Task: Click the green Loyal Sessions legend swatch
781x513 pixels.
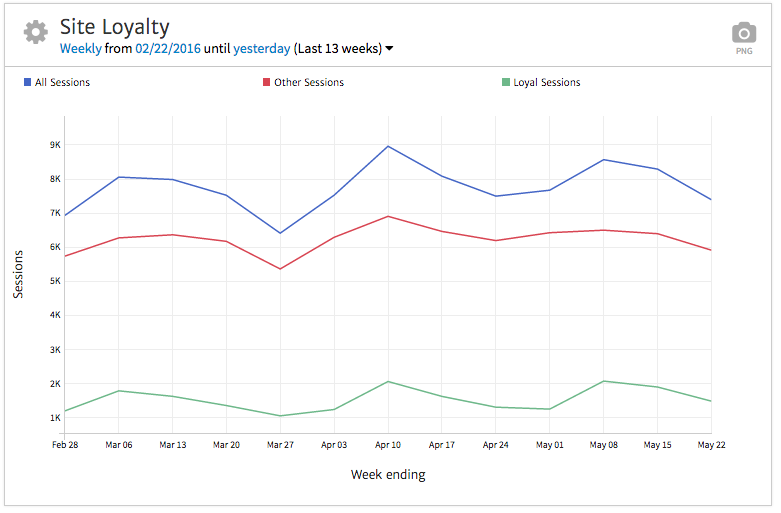Action: point(505,82)
